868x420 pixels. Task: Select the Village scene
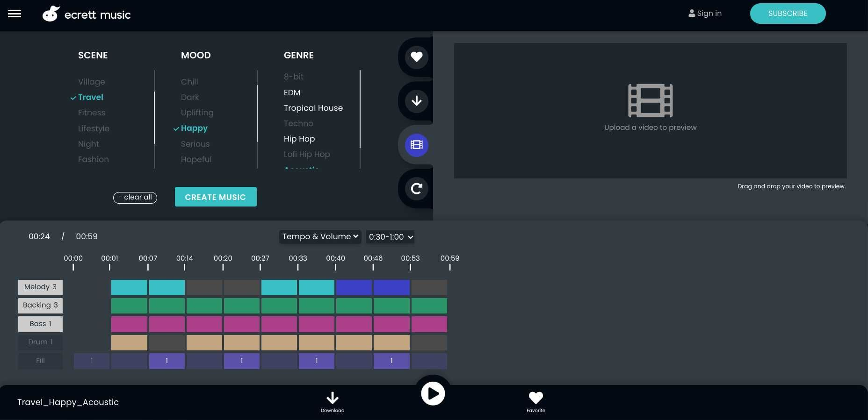point(92,82)
